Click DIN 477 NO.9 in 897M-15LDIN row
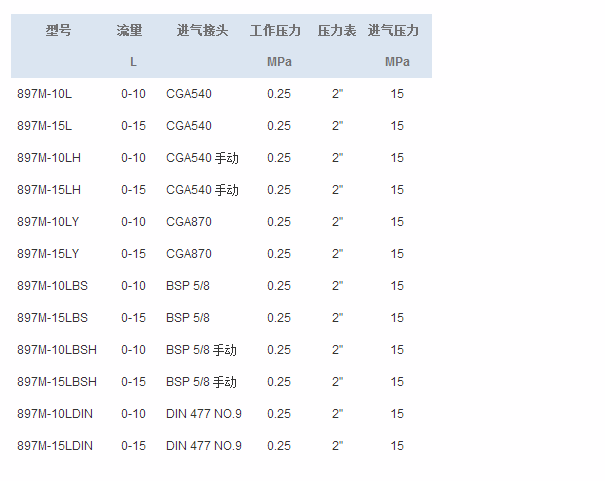Screen dimensions: 605x481 [204, 446]
